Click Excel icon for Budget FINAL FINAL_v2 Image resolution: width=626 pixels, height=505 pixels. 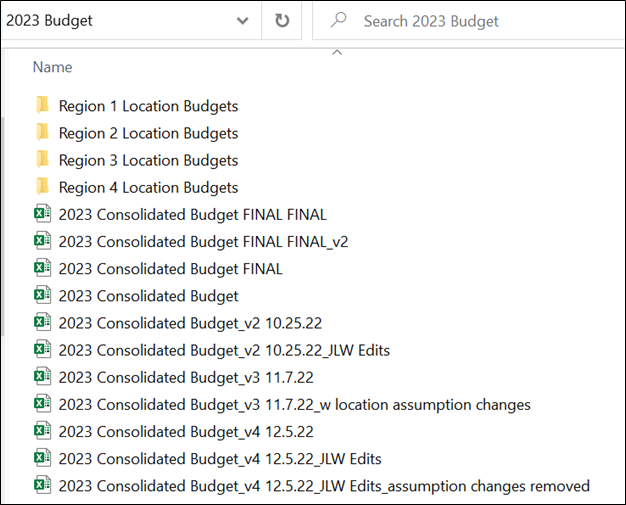42,241
